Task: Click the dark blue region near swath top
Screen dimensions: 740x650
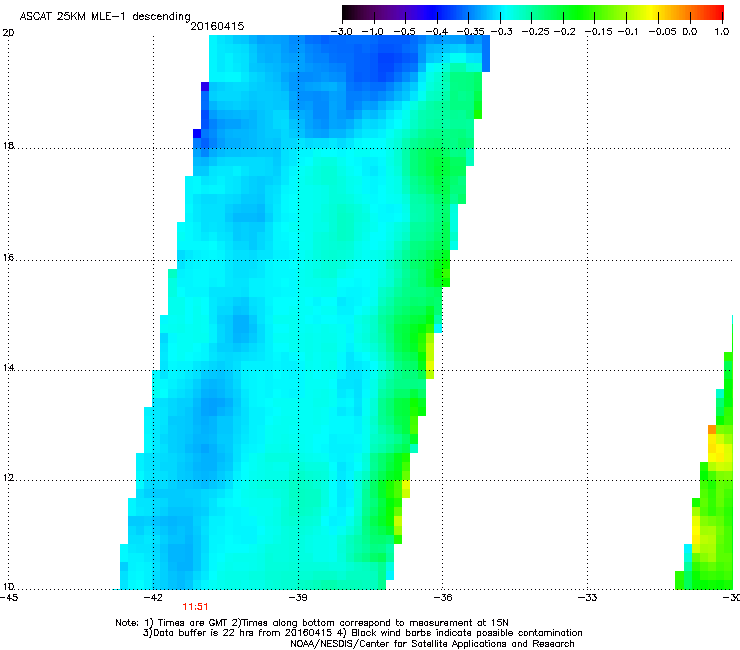Action: click(x=385, y=64)
